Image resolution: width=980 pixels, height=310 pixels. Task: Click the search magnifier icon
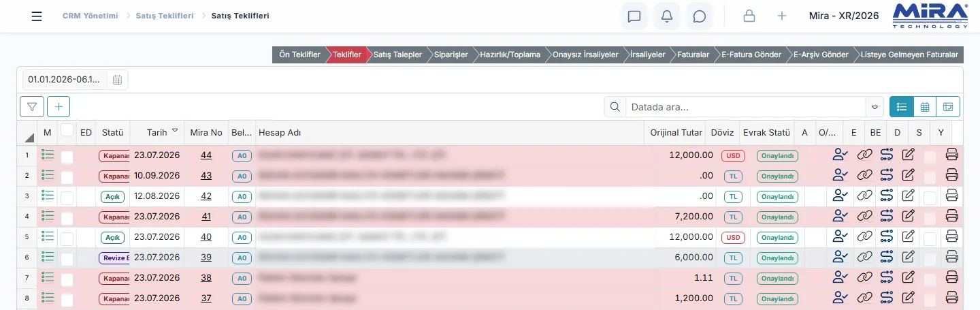tap(615, 107)
